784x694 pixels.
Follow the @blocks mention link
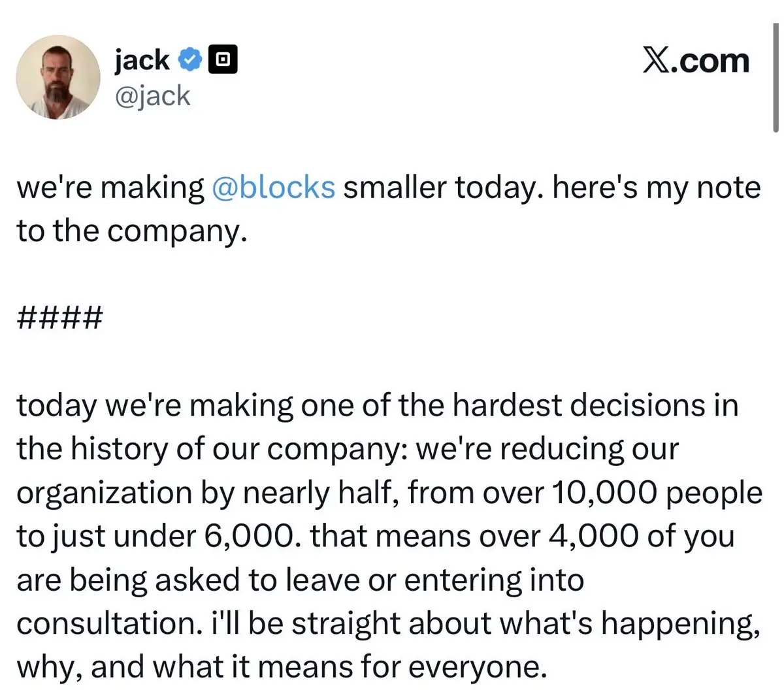click(274, 188)
